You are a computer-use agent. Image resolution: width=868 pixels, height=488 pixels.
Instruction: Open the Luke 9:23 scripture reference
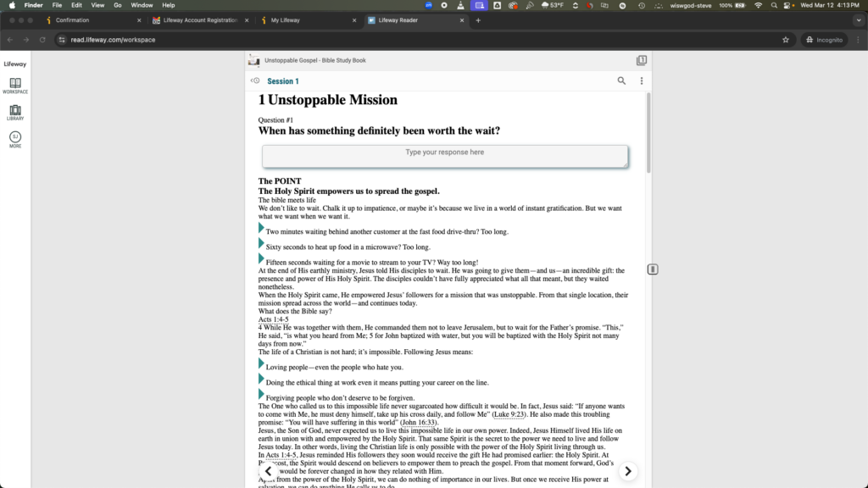tap(509, 414)
